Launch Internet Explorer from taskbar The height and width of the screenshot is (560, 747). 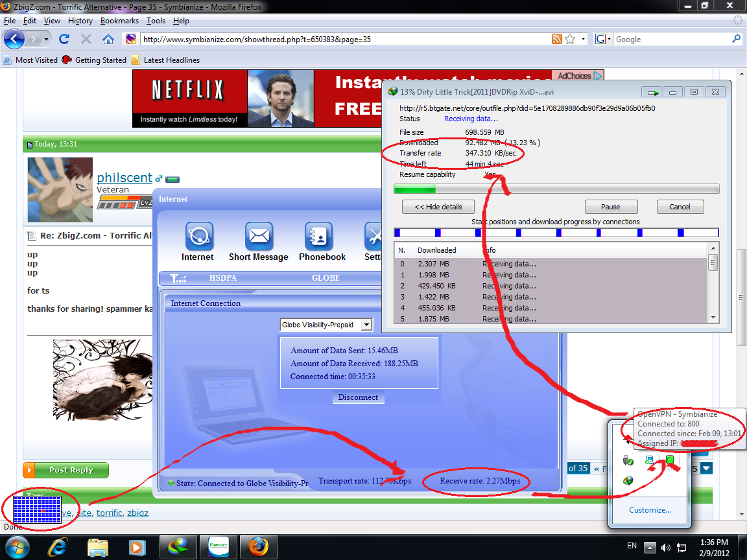58,548
